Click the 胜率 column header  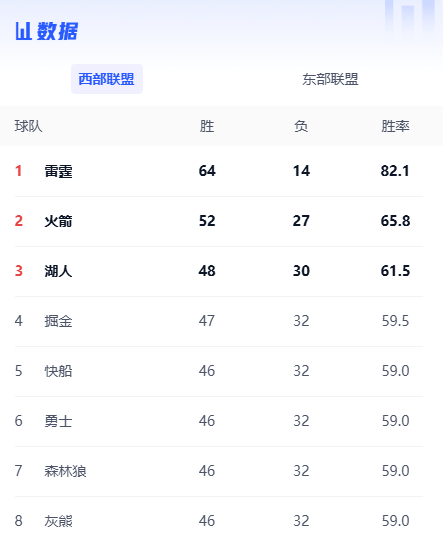(395, 126)
